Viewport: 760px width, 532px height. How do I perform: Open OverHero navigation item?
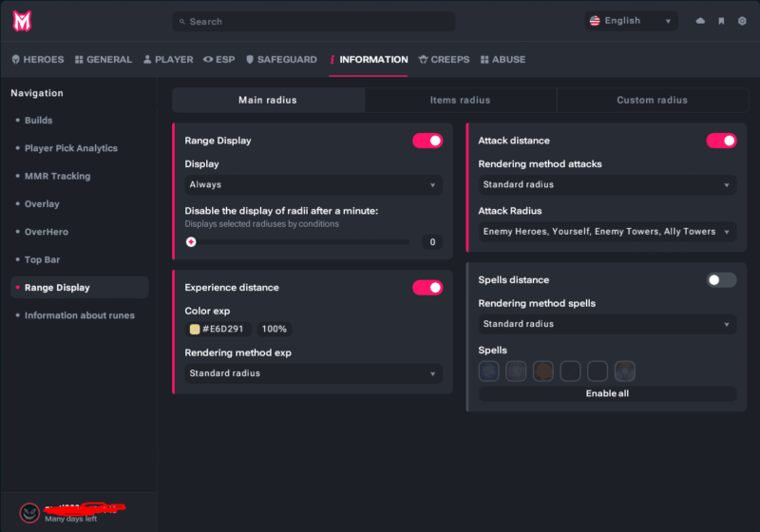(x=80, y=232)
